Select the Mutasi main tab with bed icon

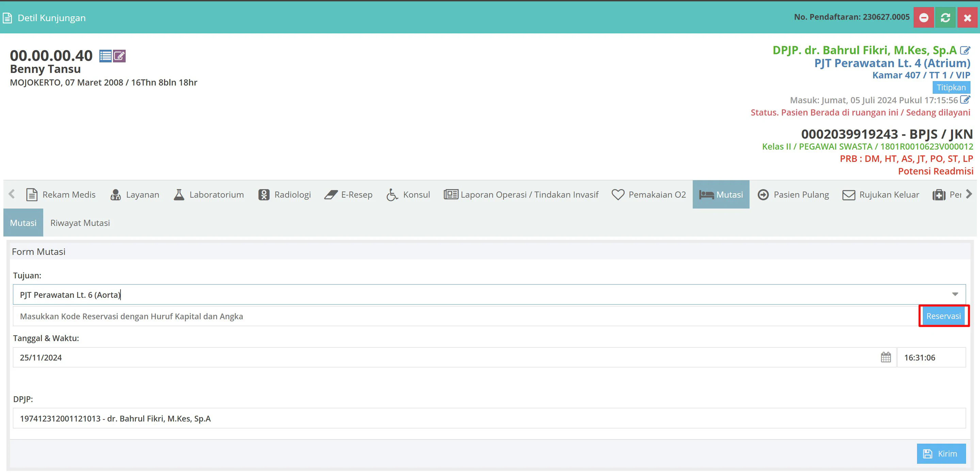721,194
